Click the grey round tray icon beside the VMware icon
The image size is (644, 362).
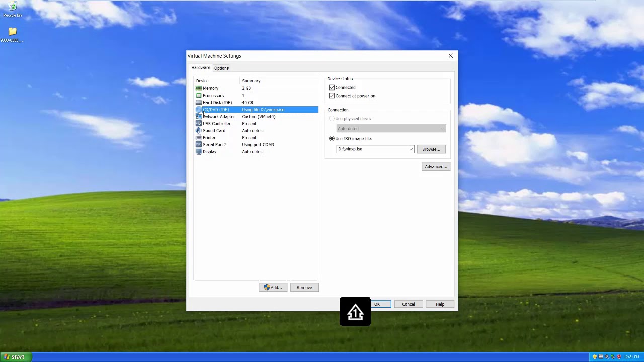607,357
